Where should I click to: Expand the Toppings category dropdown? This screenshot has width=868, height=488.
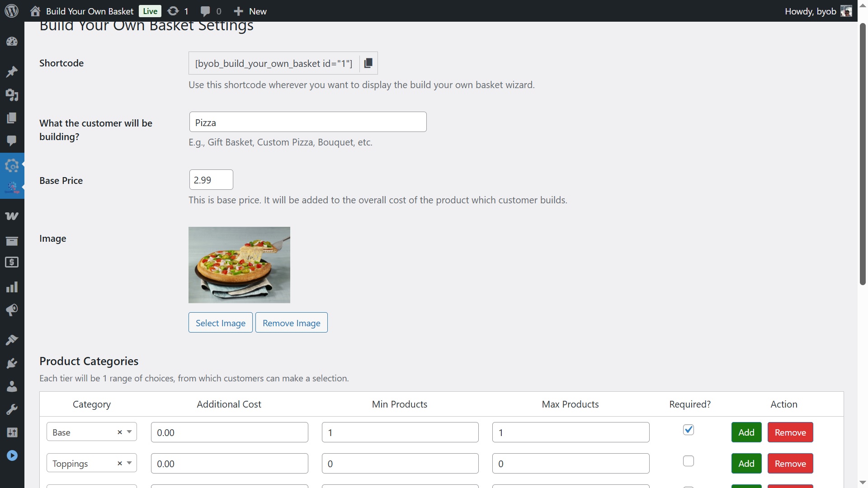click(129, 463)
